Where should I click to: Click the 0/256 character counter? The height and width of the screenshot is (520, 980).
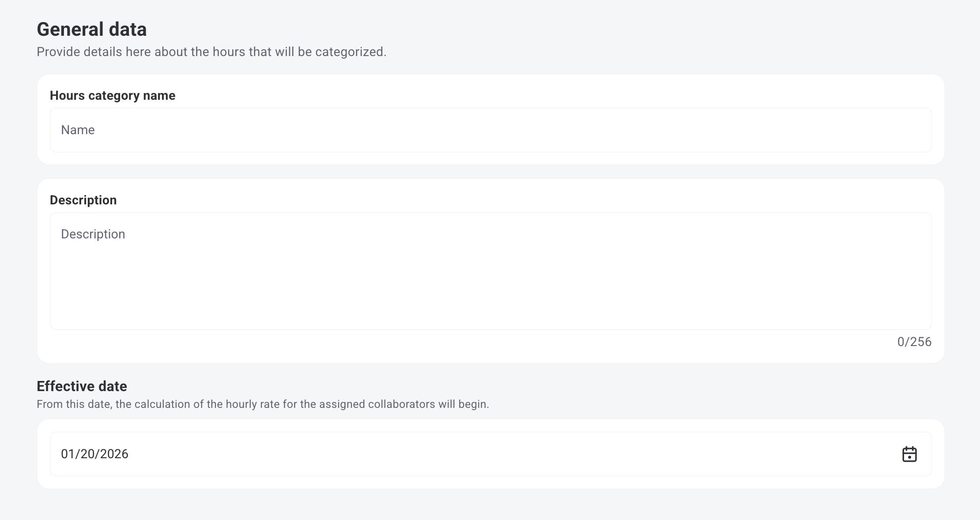pyautogui.click(x=914, y=342)
